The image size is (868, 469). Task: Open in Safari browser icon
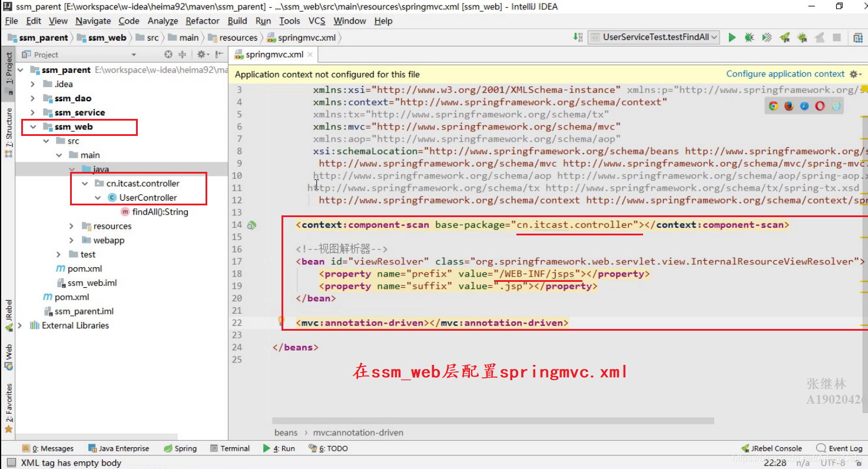click(804, 106)
